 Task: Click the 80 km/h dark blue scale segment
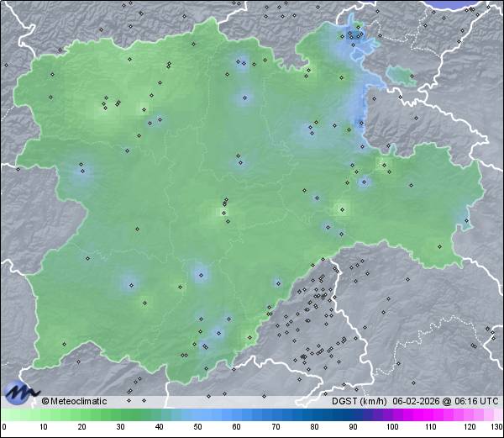pos(314,415)
